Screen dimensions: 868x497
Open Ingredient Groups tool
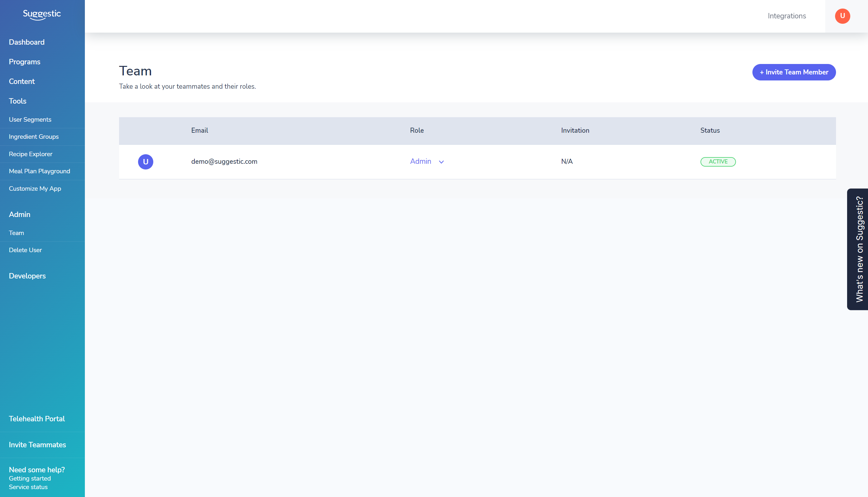click(34, 137)
